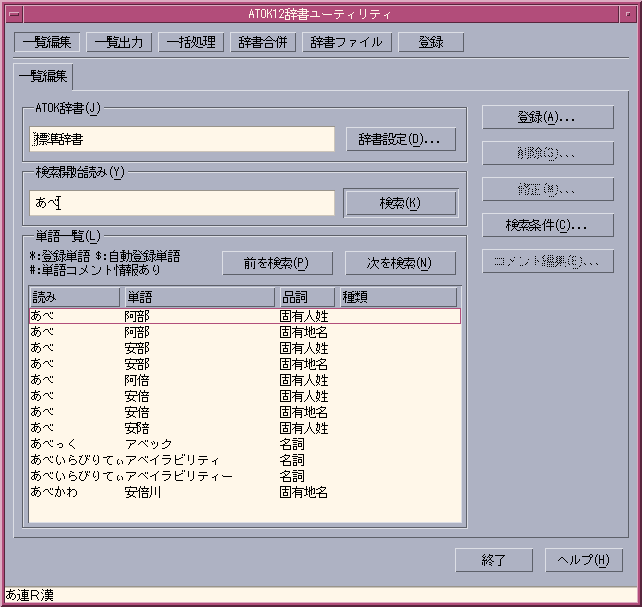Select the 阿部 固有地名 row
The height and width of the screenshot is (607, 642).
point(245,332)
